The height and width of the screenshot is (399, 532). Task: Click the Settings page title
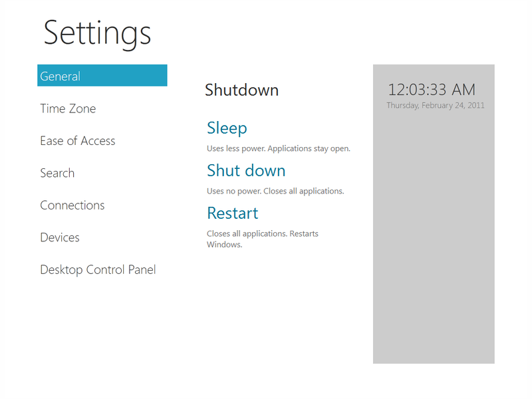pyautogui.click(x=96, y=33)
